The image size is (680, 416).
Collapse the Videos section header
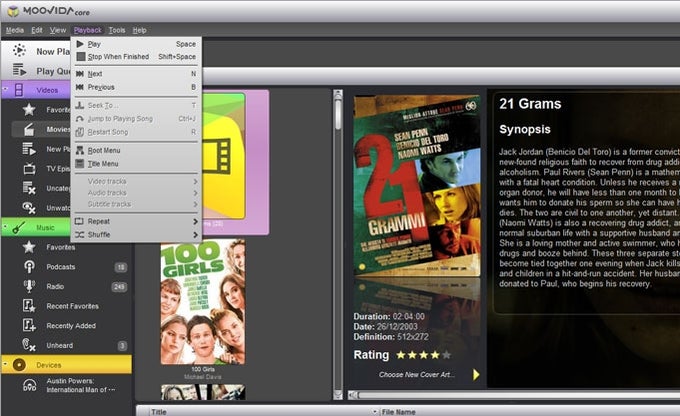(x=5, y=89)
